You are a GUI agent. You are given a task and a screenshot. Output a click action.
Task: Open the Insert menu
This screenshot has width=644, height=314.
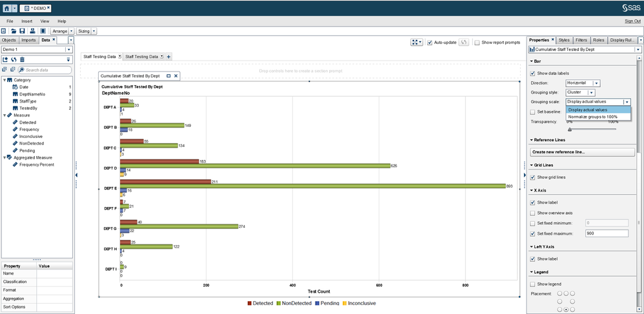[27, 21]
